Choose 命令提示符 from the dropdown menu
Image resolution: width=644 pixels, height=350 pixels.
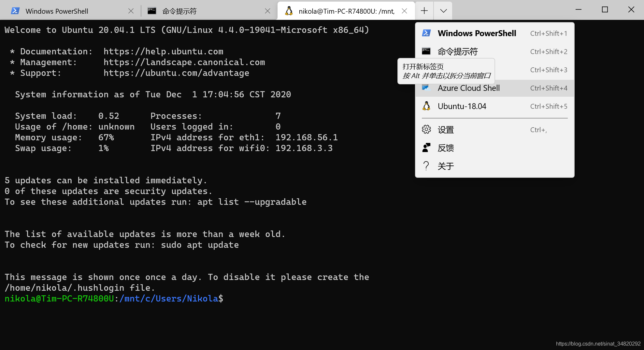pyautogui.click(x=494, y=51)
